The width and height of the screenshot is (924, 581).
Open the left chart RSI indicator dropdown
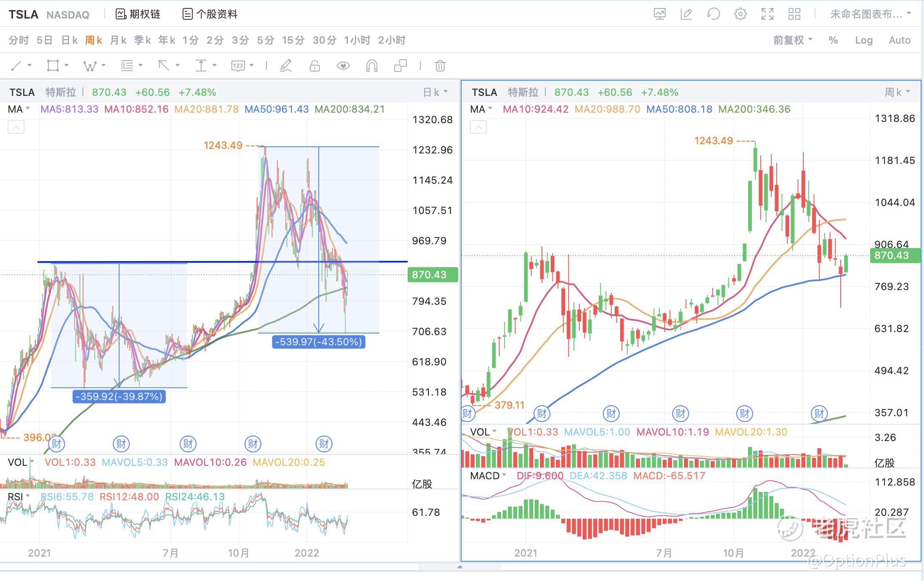[x=19, y=497]
